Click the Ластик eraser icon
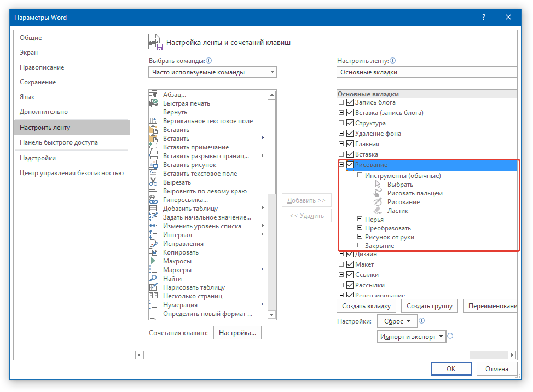The image size is (533, 392). click(377, 211)
